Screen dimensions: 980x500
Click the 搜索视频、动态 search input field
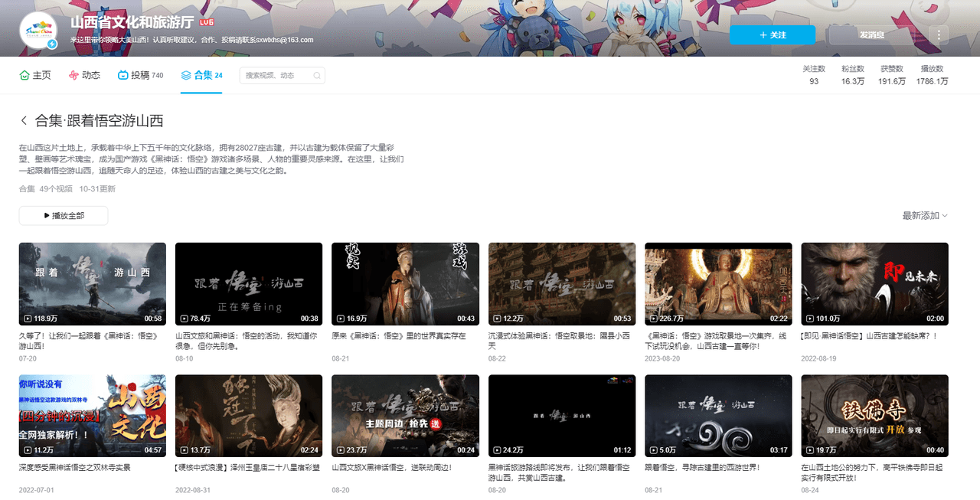[276, 76]
